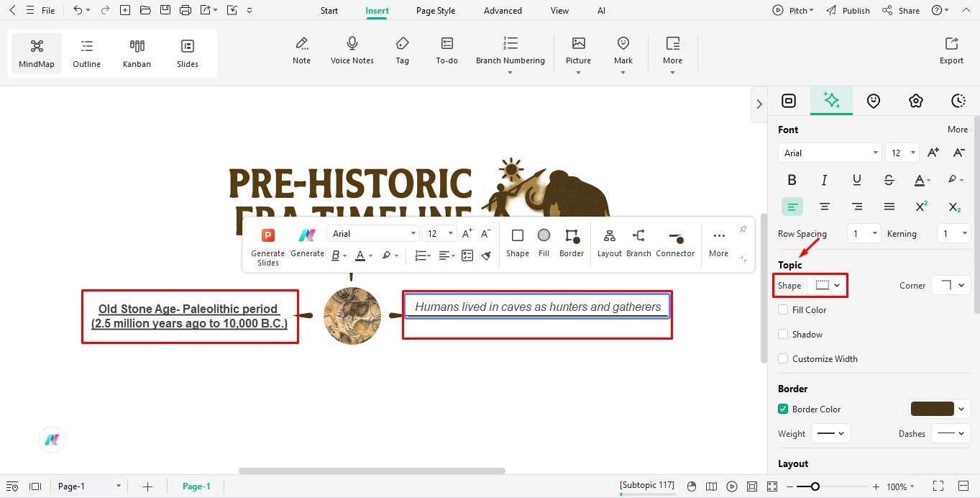Enable Customize Width checkbox

783,359
